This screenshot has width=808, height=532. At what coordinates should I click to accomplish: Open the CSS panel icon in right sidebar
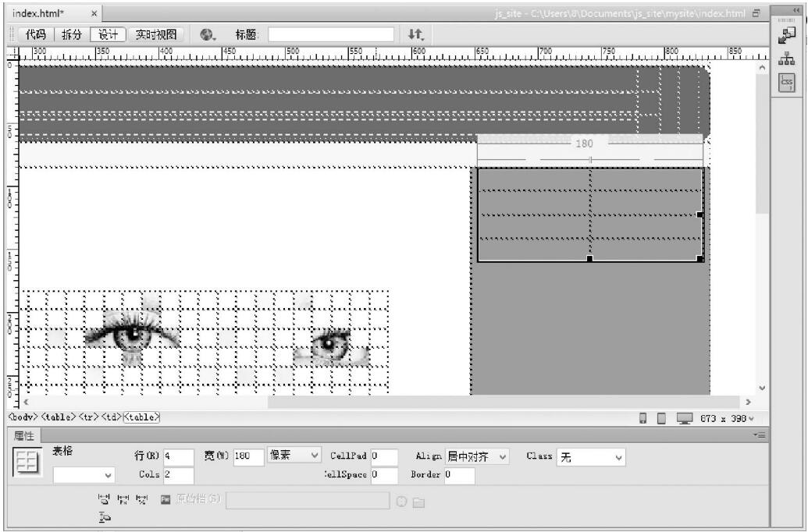[x=787, y=82]
